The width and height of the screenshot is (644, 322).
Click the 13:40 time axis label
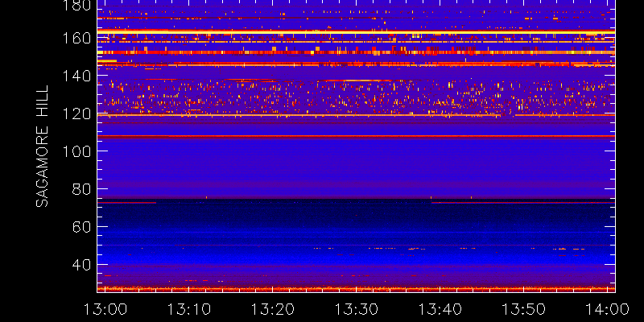click(440, 309)
